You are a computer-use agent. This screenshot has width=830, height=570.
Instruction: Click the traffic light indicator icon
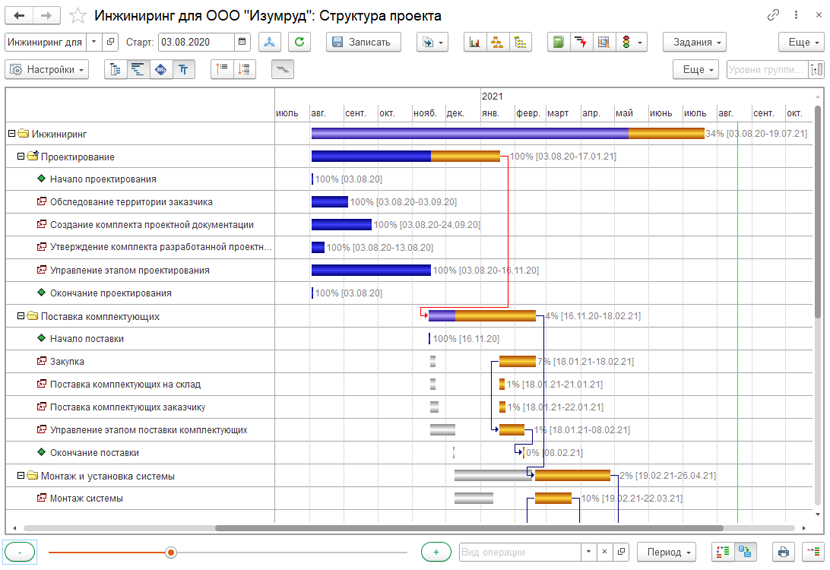point(627,42)
